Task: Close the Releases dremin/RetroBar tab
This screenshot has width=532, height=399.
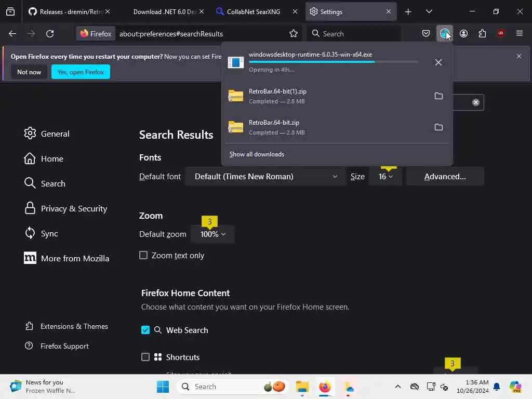Action: click(x=108, y=12)
